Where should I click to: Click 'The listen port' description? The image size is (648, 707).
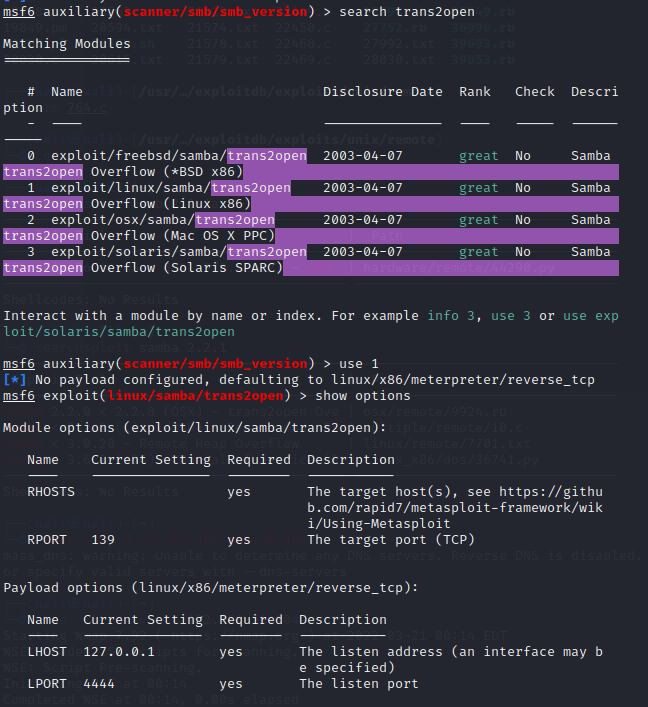coord(359,684)
